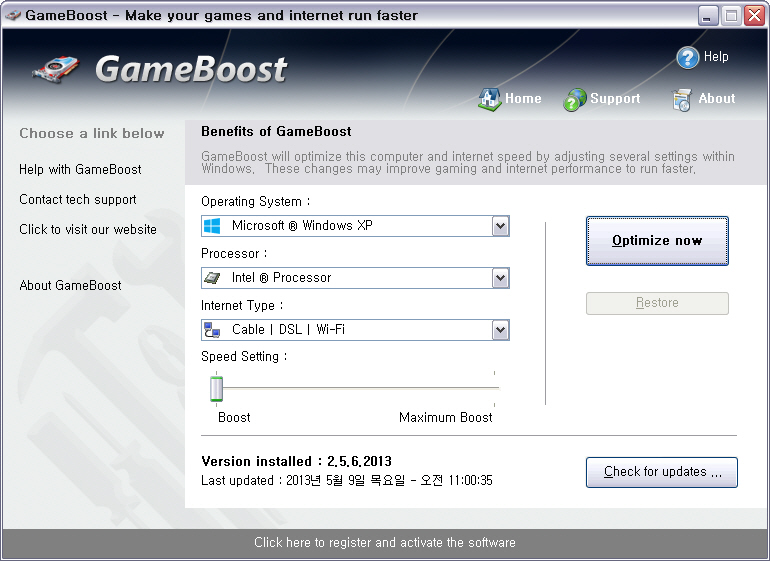Open About in the header navigation
770x561 pixels.
[x=716, y=98]
